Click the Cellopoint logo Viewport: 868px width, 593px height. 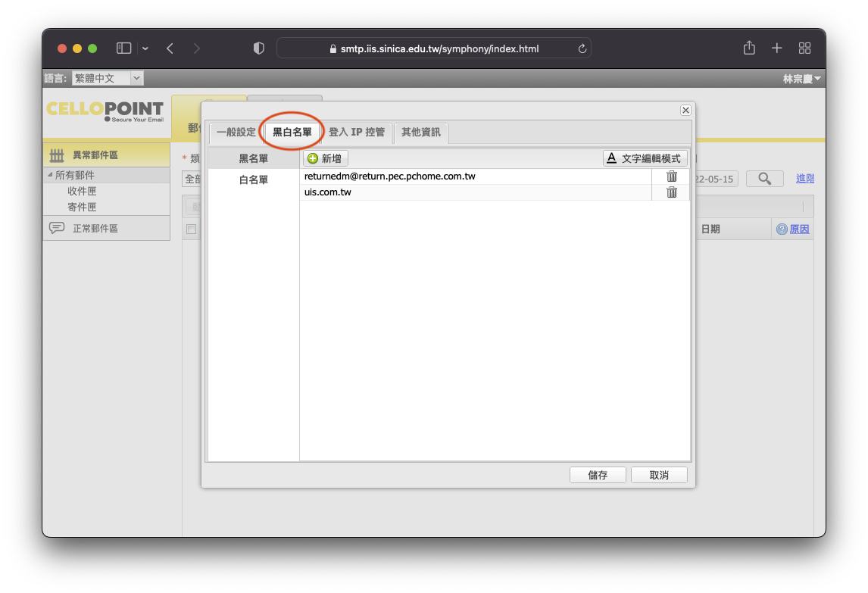[x=105, y=111]
